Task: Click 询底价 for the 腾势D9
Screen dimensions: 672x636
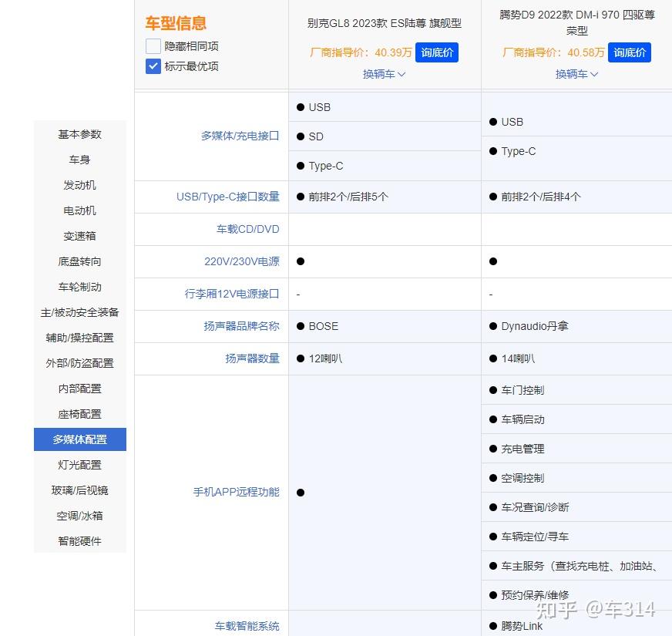Action: tap(630, 52)
